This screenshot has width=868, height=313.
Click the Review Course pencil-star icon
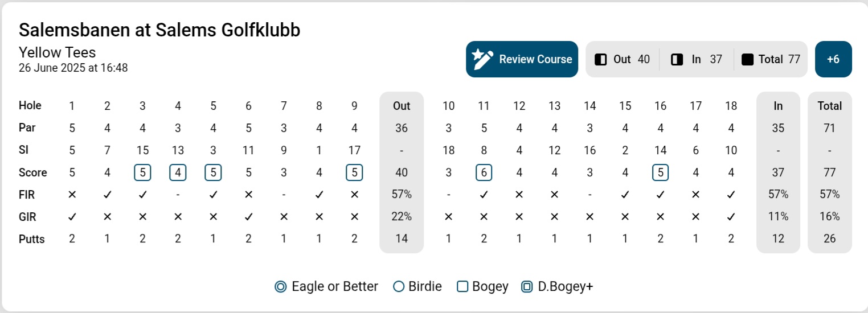click(482, 59)
